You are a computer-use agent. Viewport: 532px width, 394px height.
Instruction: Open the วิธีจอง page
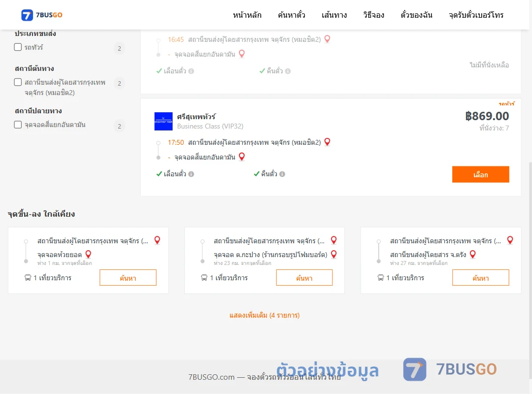[373, 15]
